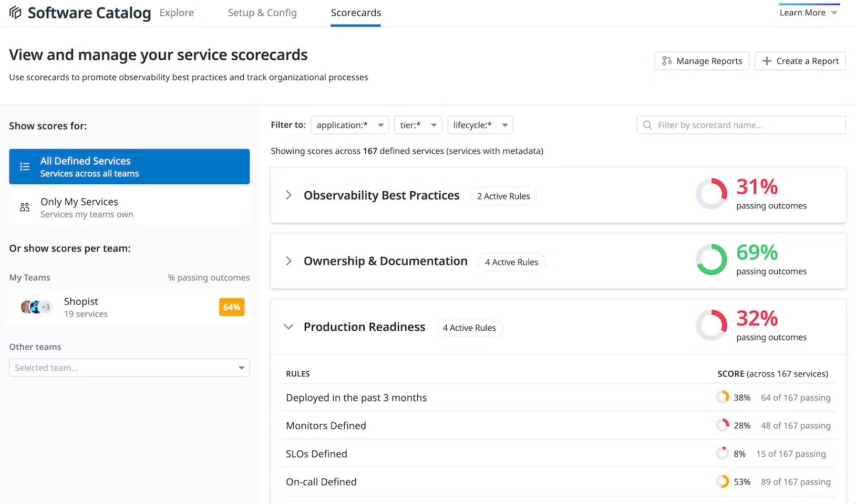The width and height of the screenshot is (856, 504).
Task: Click the 69% green donut chart
Action: [x=711, y=259]
